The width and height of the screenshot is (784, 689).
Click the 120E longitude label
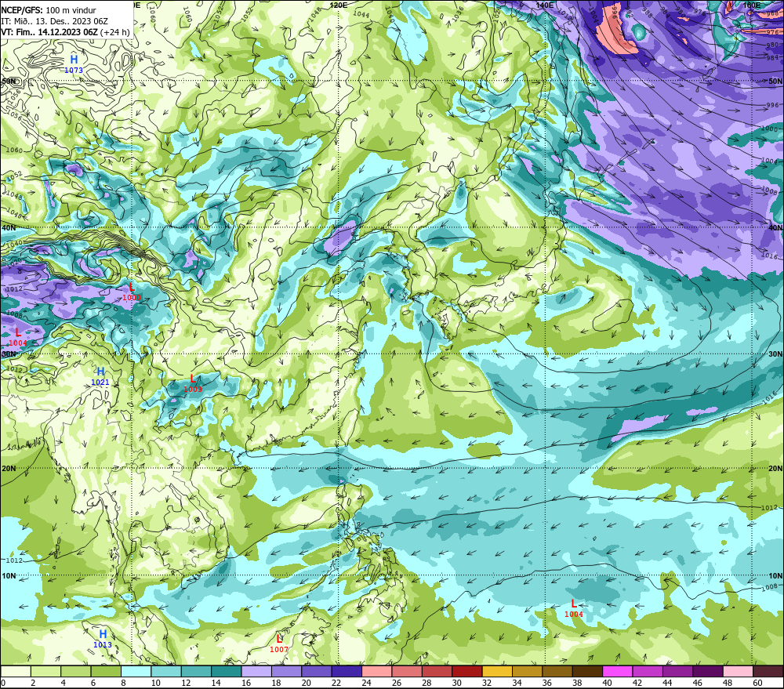pos(339,5)
